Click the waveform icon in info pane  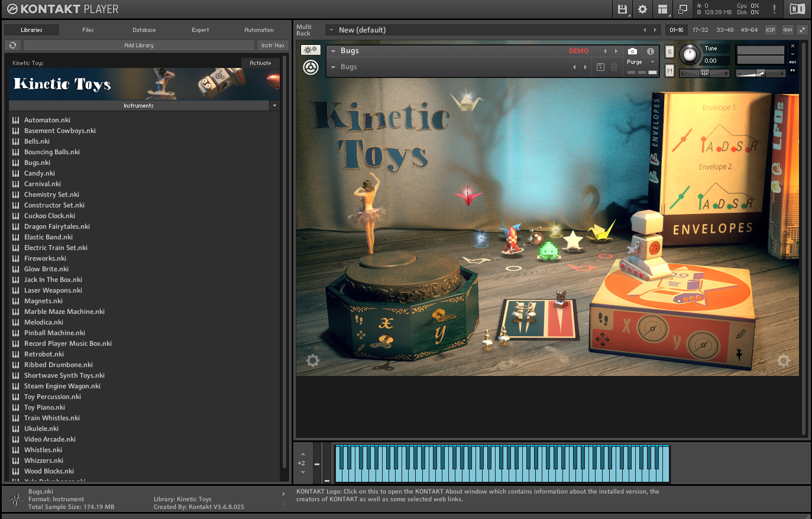point(15,499)
